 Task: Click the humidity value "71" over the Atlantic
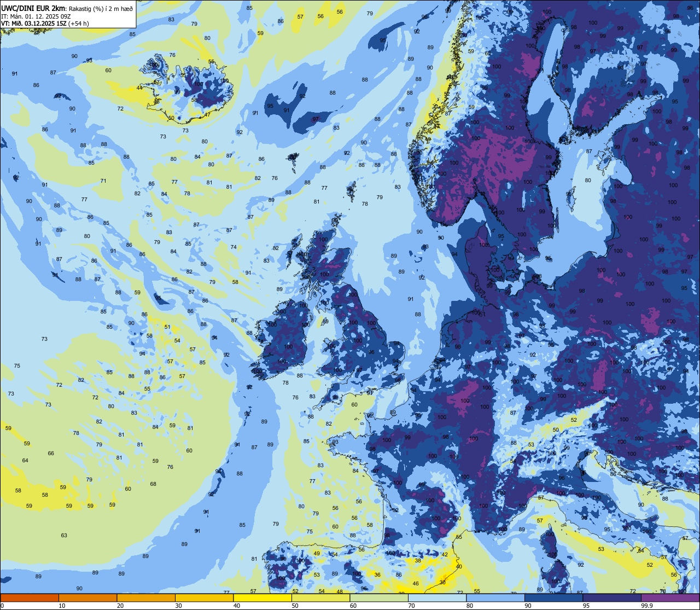click(x=103, y=181)
